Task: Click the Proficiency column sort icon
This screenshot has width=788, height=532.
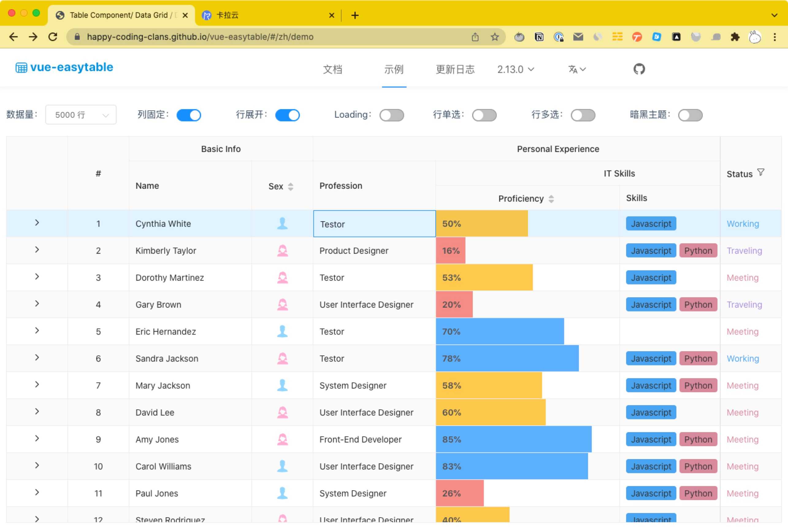Action: coord(551,199)
